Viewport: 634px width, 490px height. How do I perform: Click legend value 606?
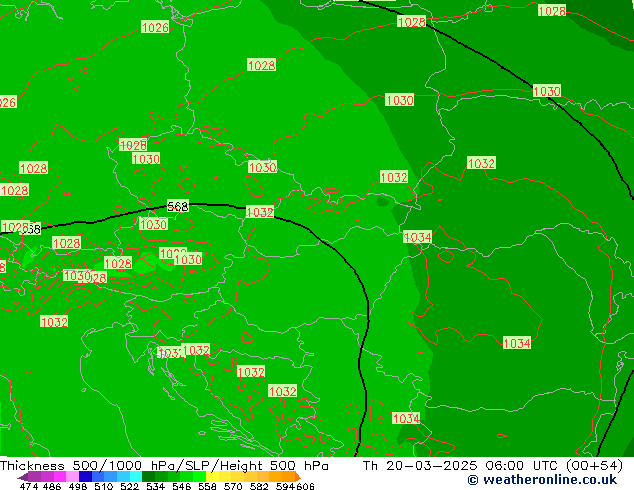click(305, 486)
